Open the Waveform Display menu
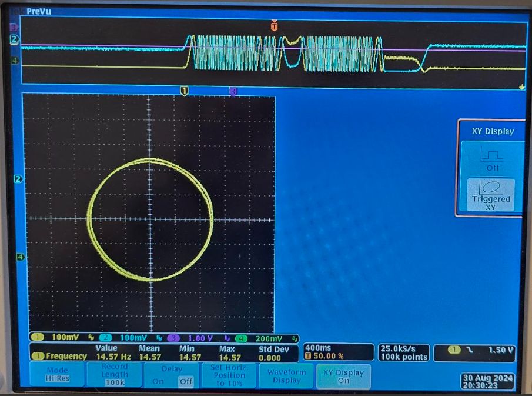This screenshot has height=396, width=532. point(286,375)
